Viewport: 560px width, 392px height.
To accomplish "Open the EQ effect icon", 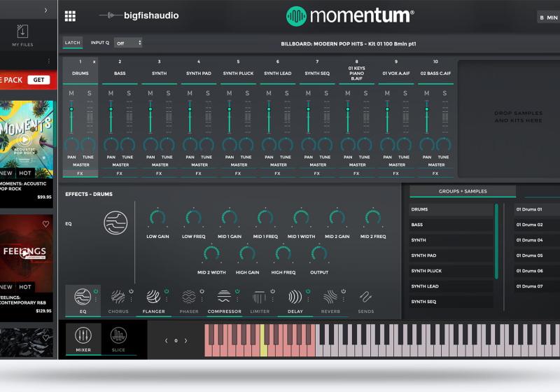I will tap(83, 297).
